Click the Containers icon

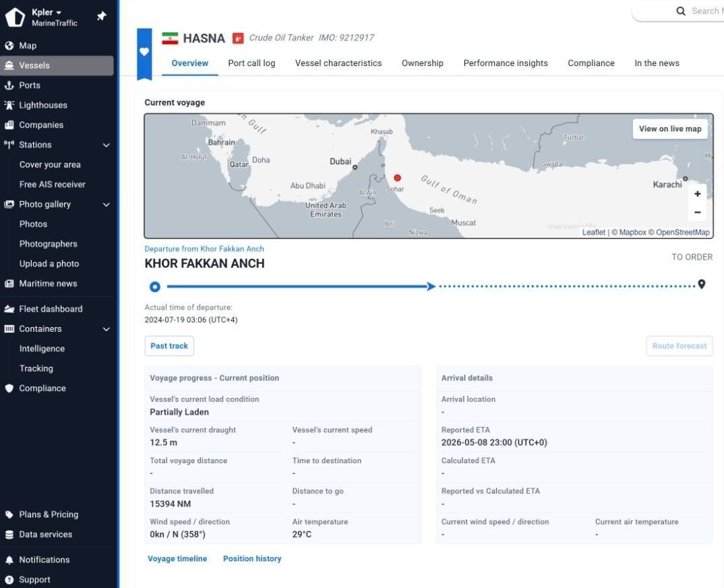pyautogui.click(x=9, y=329)
